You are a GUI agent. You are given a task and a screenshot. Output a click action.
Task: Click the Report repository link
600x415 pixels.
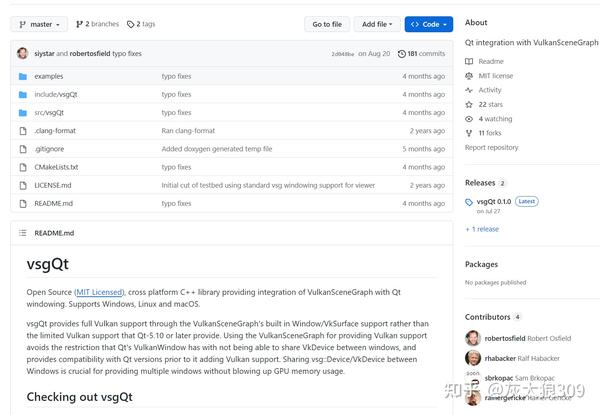pyautogui.click(x=491, y=147)
